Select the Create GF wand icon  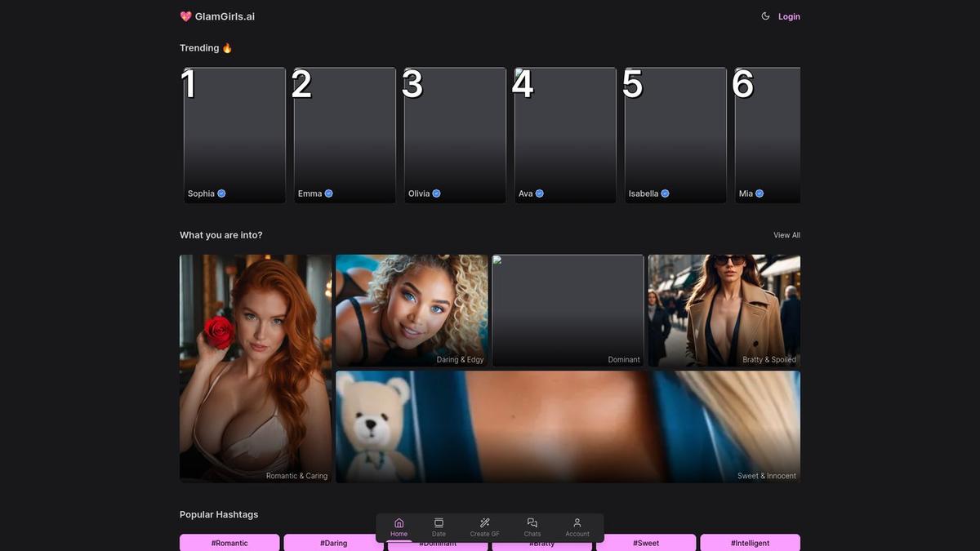pyautogui.click(x=484, y=527)
